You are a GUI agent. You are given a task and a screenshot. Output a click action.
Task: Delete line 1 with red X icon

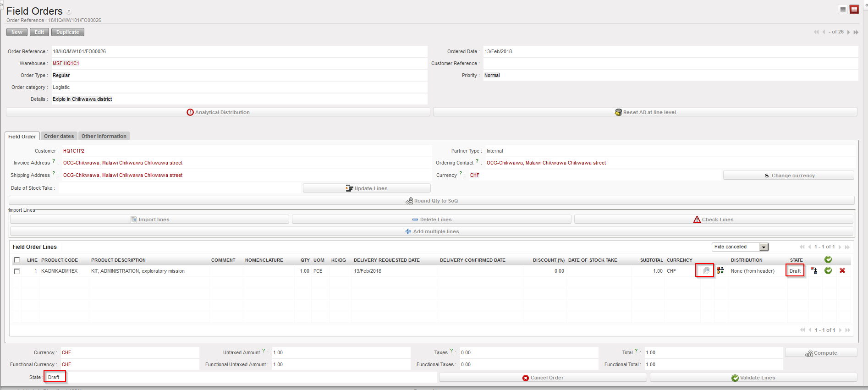842,271
